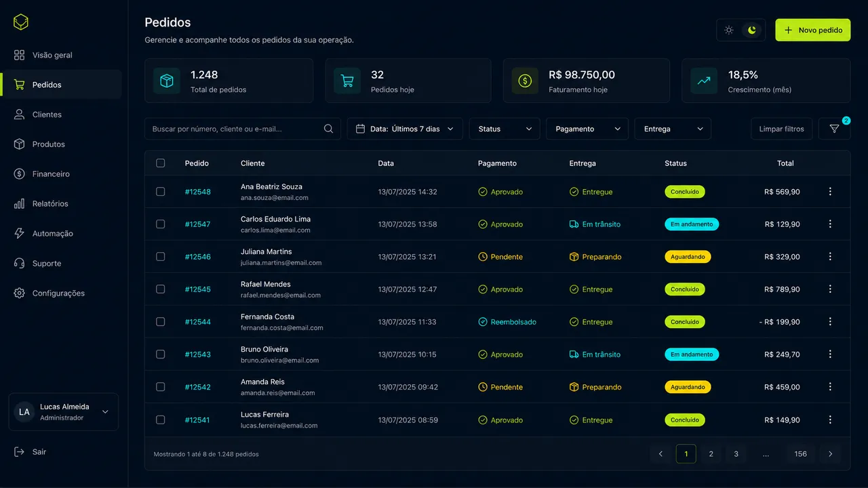868x488 pixels.
Task: Click the Concluído badge for #12541
Action: [685, 420]
